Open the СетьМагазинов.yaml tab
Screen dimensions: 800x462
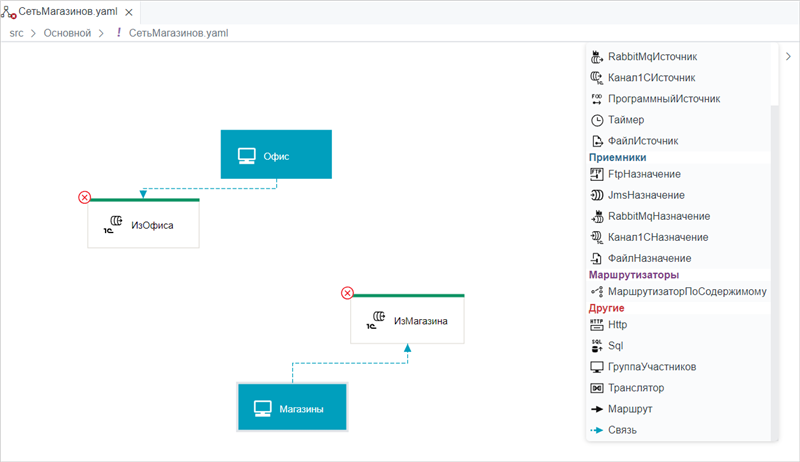click(x=68, y=11)
